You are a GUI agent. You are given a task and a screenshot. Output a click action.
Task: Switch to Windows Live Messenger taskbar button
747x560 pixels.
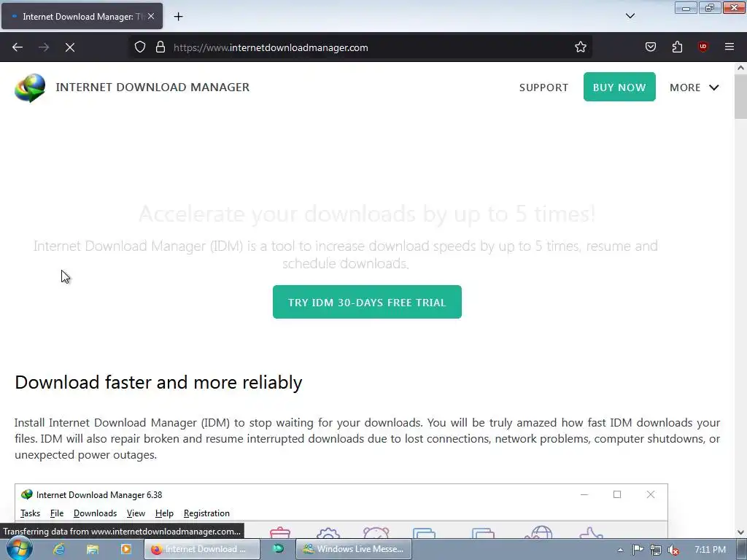(354, 549)
